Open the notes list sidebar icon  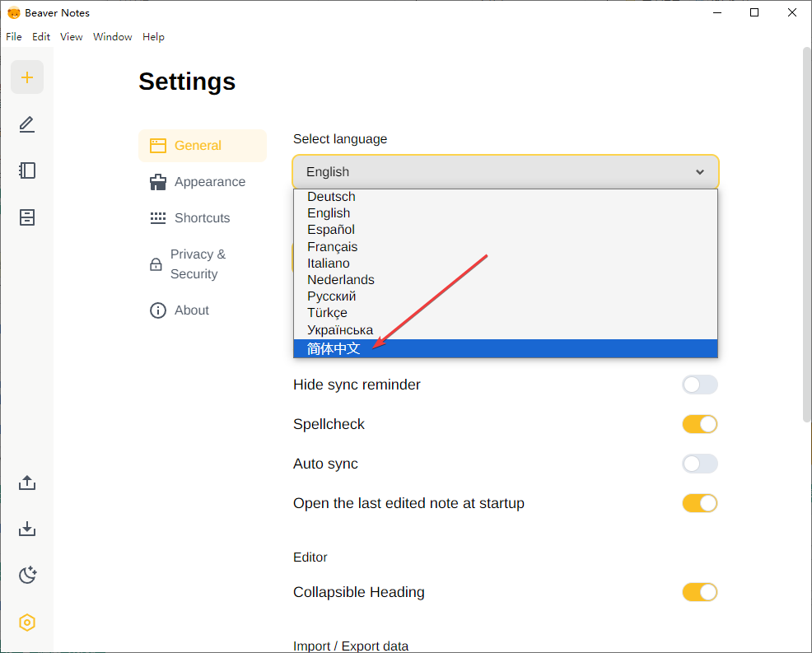click(x=27, y=170)
